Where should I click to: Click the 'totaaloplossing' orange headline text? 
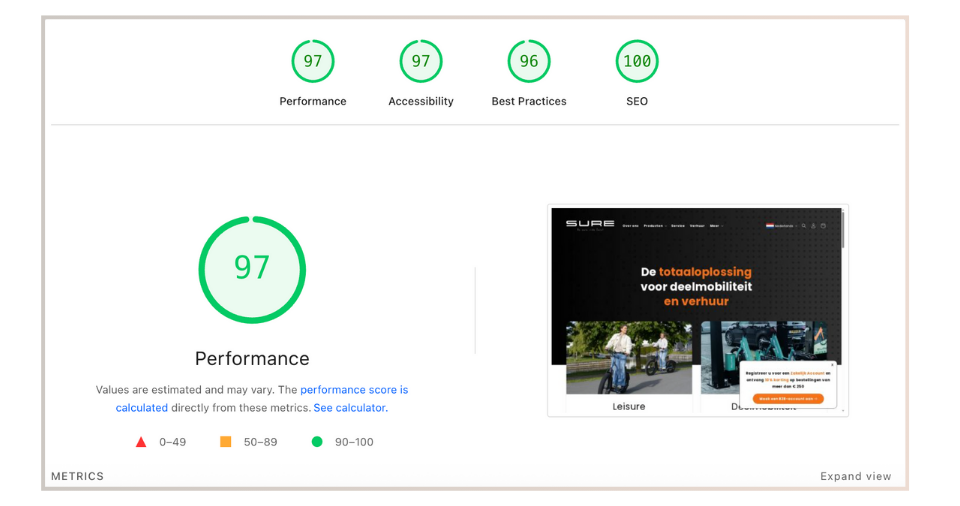point(705,271)
